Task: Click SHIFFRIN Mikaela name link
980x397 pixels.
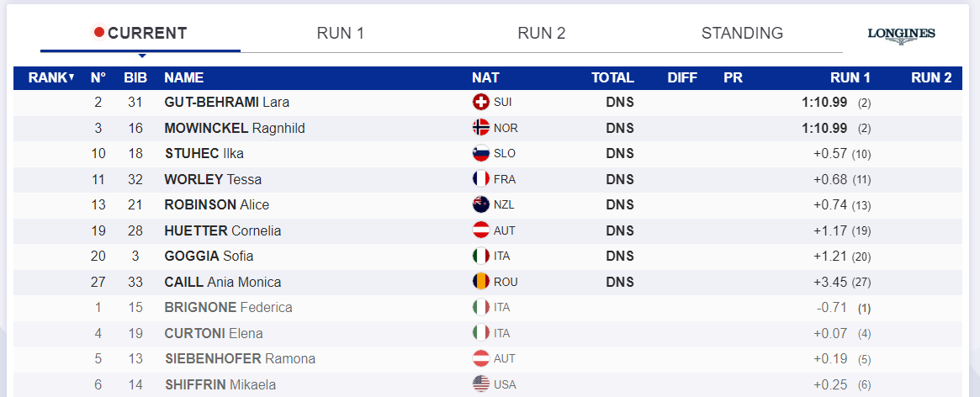Action: tap(220, 384)
